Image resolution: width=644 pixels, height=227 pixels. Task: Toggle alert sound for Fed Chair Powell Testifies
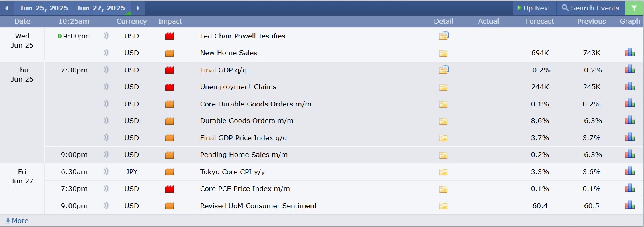tap(106, 36)
